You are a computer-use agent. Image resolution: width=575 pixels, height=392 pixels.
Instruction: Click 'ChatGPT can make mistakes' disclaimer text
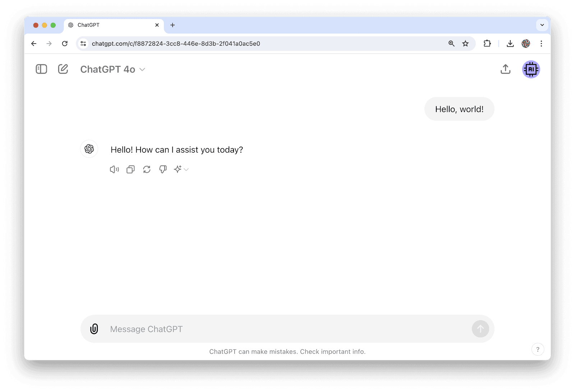coord(287,352)
